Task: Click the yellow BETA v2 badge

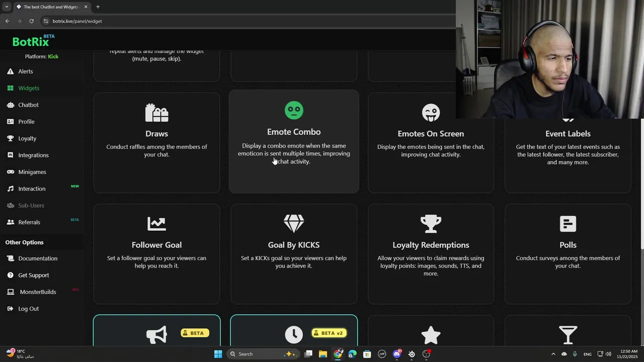Action: pyautogui.click(x=329, y=333)
